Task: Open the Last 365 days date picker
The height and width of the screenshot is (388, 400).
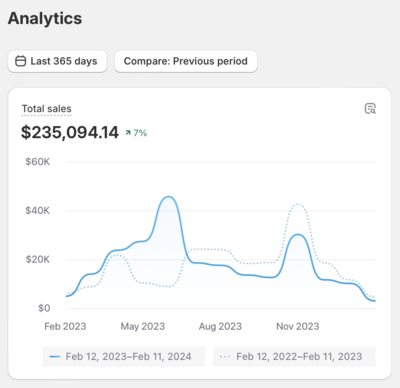Action: coord(57,61)
